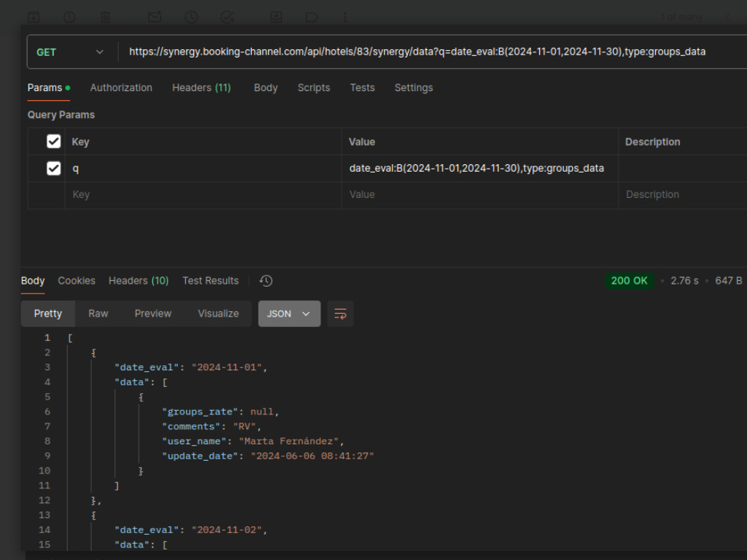The image size is (747, 560).
Task: Click the Archive icon in the dimmed mail toolbar
Action: 34,18
